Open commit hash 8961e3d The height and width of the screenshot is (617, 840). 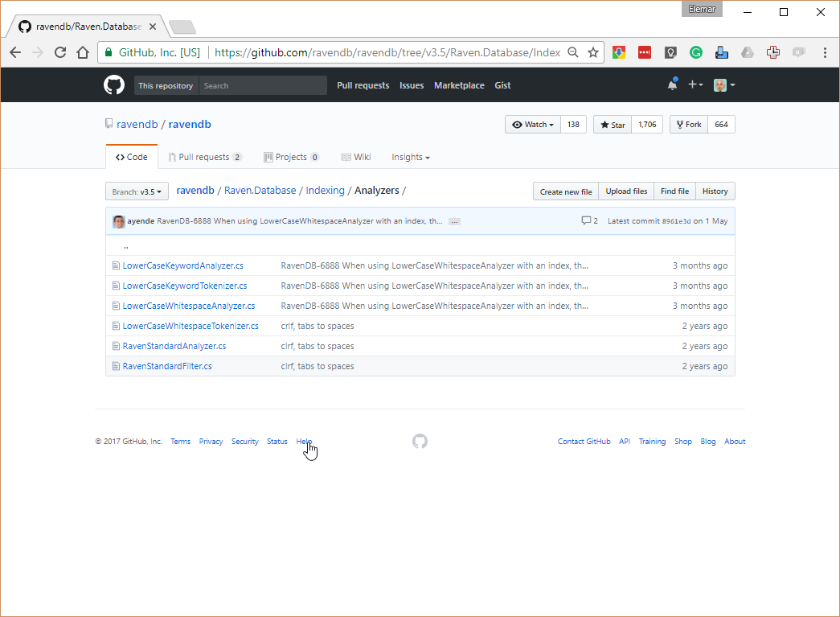[676, 221]
